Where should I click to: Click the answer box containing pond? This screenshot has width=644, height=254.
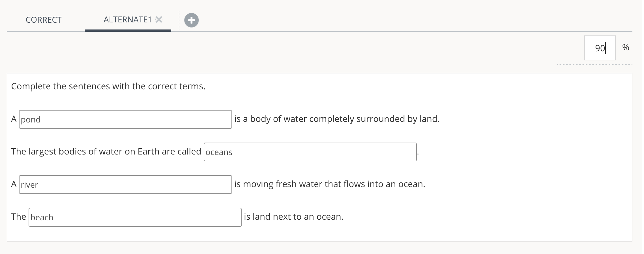[125, 119]
